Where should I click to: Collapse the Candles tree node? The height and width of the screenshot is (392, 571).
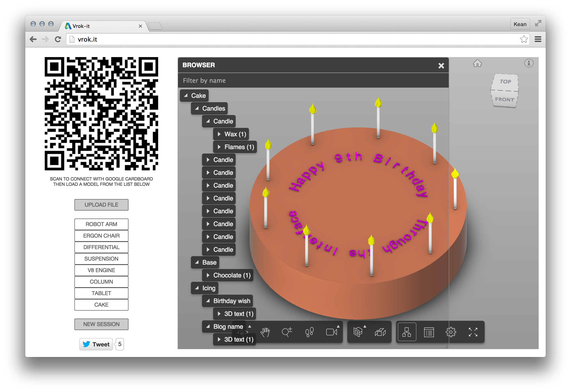point(197,108)
